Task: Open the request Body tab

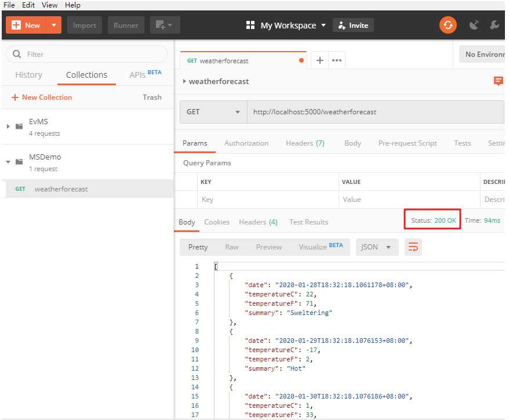Action: 352,143
